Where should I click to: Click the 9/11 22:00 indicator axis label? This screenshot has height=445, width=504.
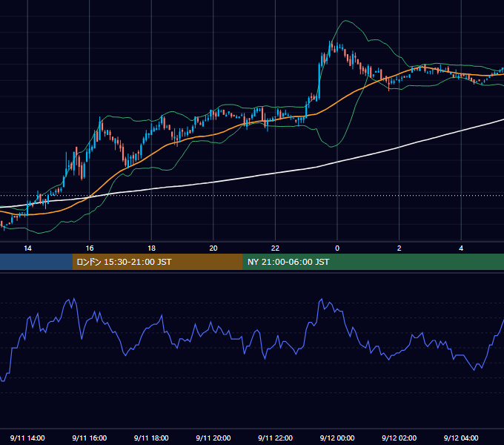[275, 438]
